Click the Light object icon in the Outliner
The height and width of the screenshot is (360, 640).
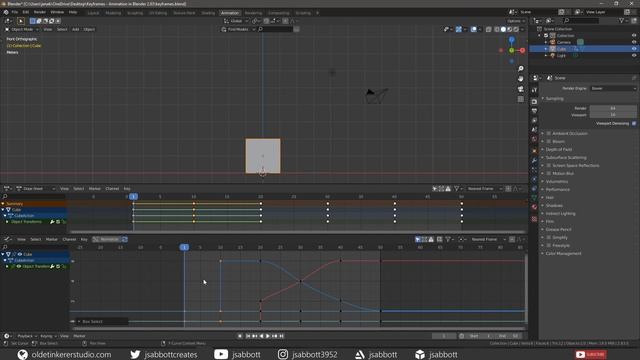tap(553, 55)
